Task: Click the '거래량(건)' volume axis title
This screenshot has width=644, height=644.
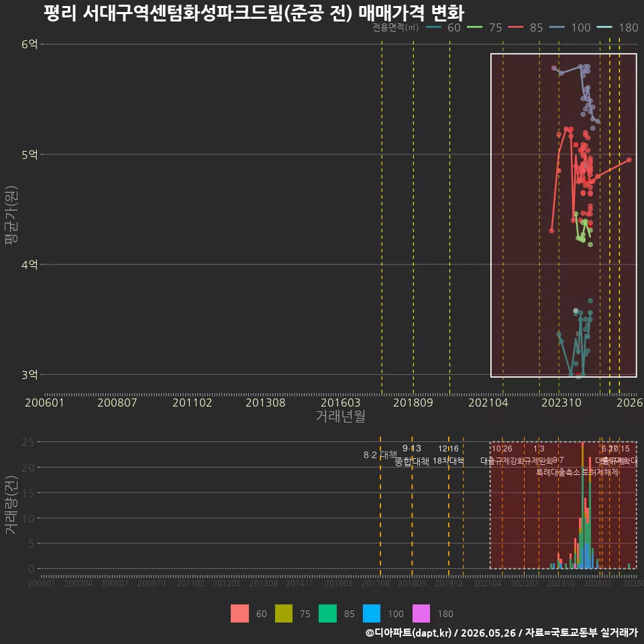Action: 11,504
